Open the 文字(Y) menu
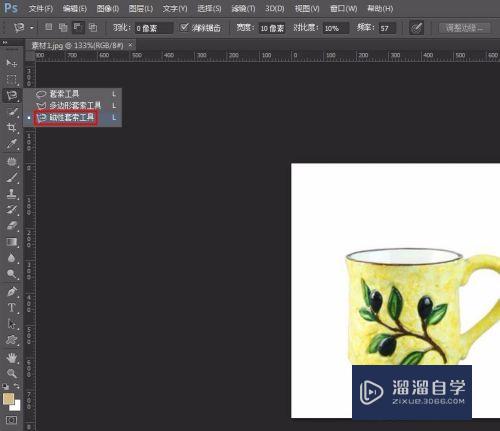 175,8
